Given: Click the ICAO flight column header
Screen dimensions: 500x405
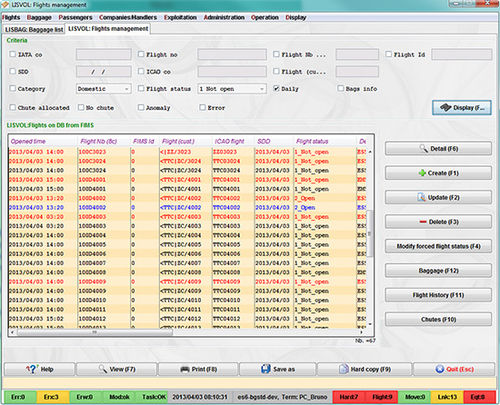Looking at the screenshot, I should [x=233, y=141].
